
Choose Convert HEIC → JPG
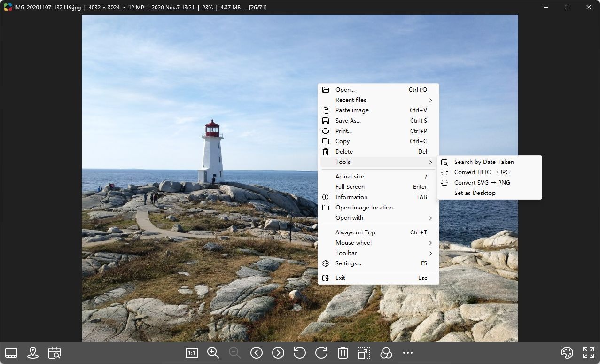coord(489,172)
